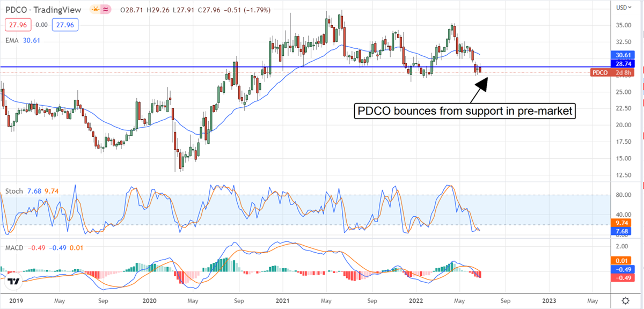Screen dimensions: 644x309
Task: Click the red −0.49 MACD histogram axis label
Action: [623, 278]
